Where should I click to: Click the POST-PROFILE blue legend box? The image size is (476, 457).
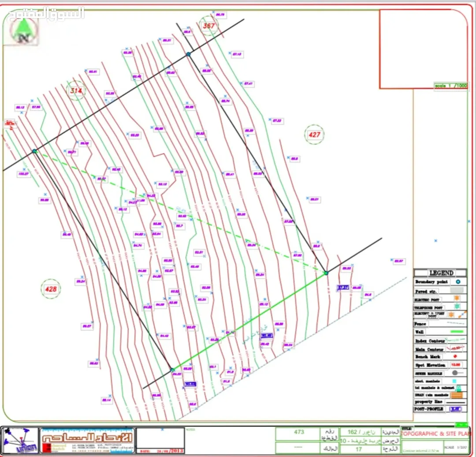(455, 408)
